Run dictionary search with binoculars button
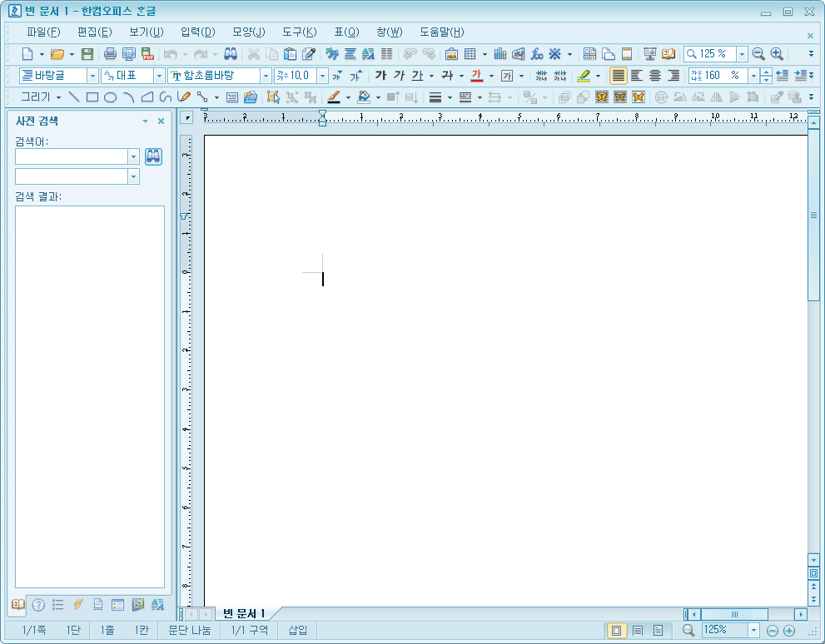The width and height of the screenshot is (825, 644). pyautogui.click(x=153, y=156)
